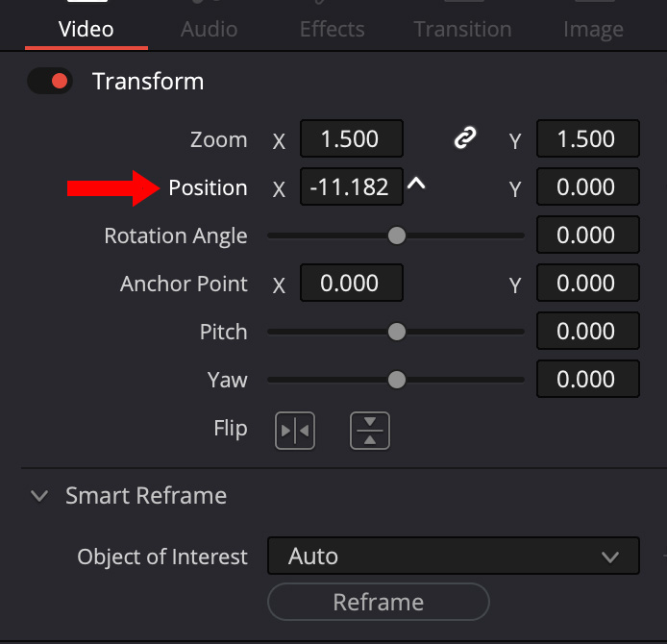
Task: Click the Position X value field
Action: pyautogui.click(x=351, y=187)
